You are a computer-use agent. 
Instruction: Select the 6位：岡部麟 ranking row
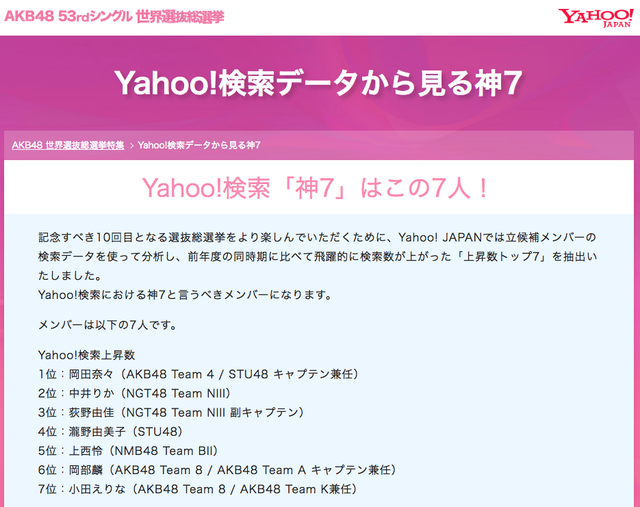pos(217,470)
